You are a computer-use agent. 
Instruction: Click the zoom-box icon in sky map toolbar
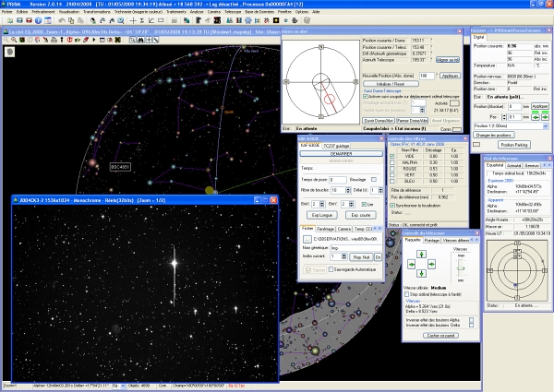click(132, 40)
